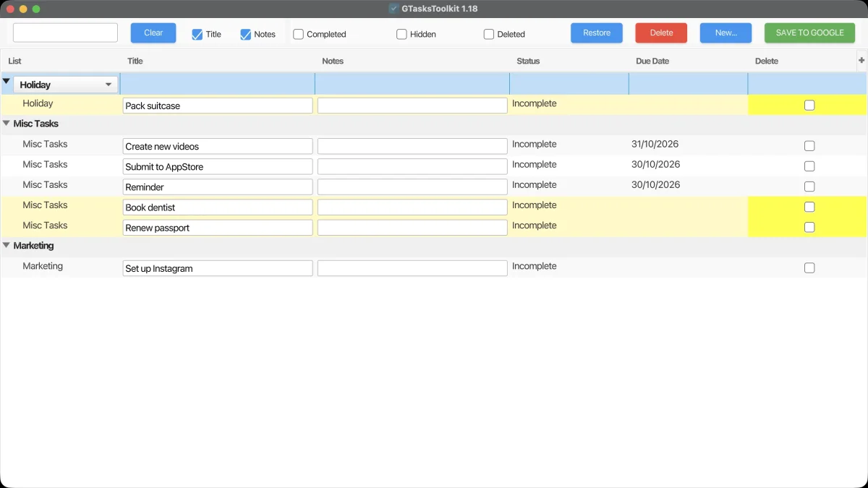Toggle the Notes search checkbox

pos(245,34)
